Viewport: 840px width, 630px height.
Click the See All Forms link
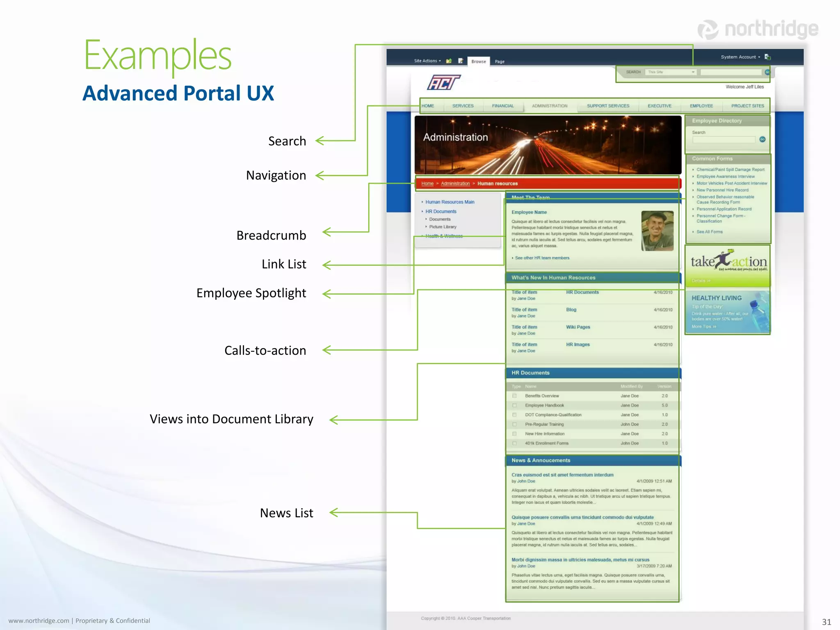tap(709, 232)
